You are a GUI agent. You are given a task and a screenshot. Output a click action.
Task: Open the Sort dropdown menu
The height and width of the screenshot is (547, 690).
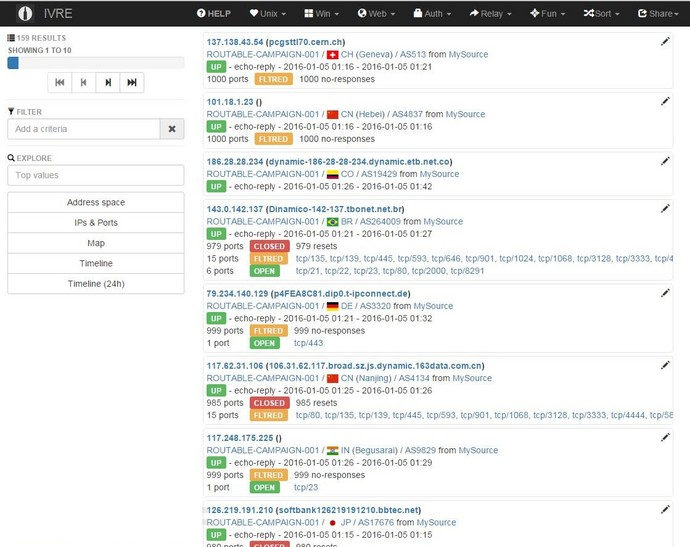pos(601,14)
